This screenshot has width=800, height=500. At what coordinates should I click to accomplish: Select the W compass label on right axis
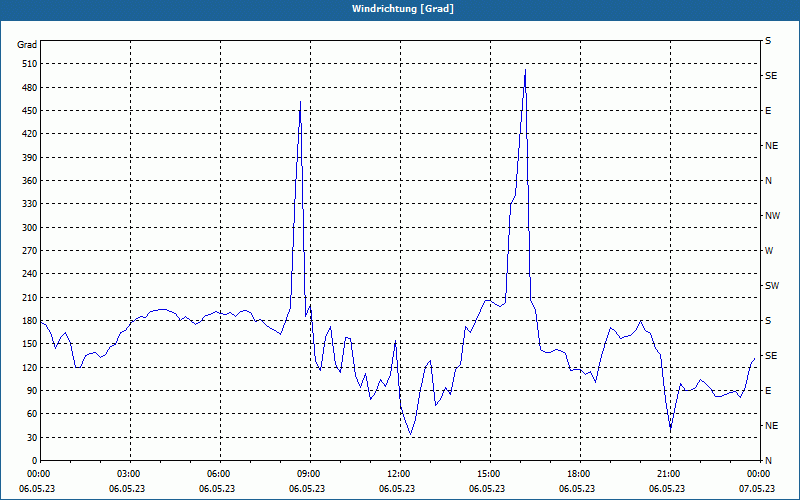tap(769, 251)
